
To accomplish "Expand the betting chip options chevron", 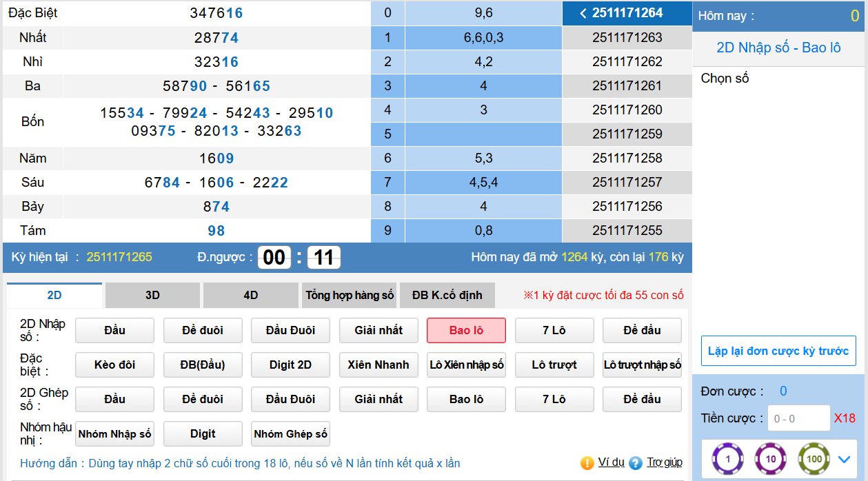I will click(x=845, y=459).
